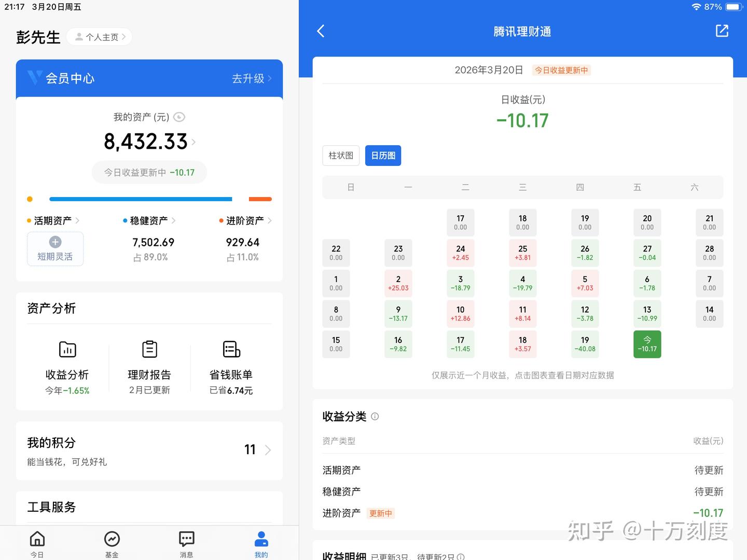
Task: Click calendar day 13 with −10.99
Action: tap(647, 314)
